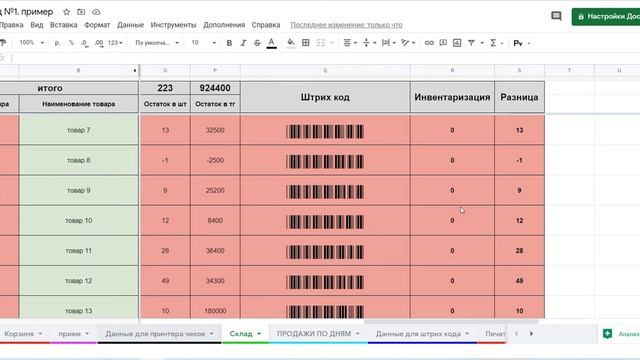
Task: Open the Вставка menu
Action: [x=63, y=25]
